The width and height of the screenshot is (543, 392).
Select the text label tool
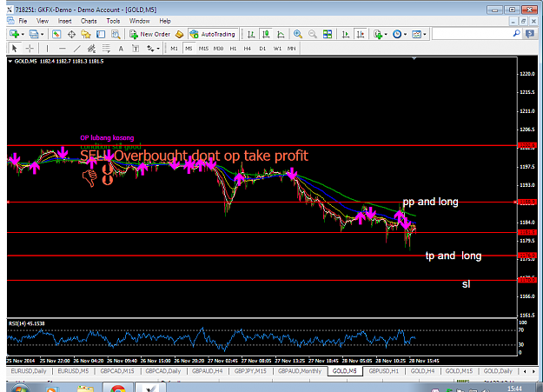[136, 49]
